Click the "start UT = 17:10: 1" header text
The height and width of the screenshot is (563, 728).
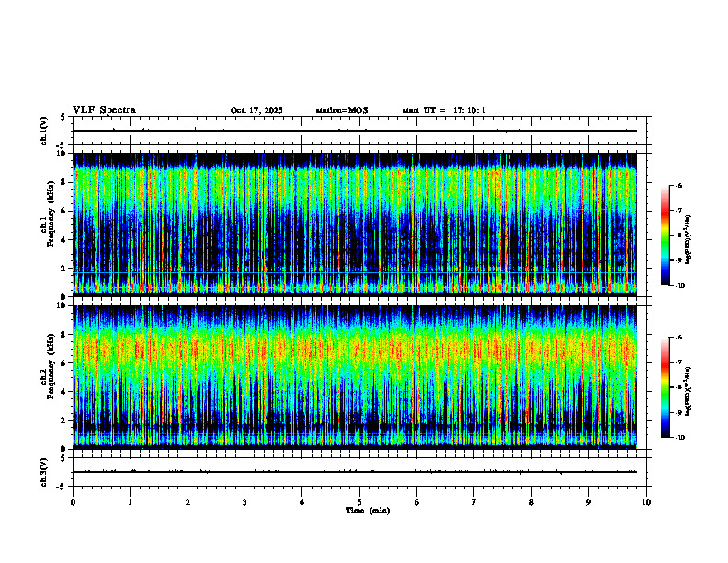tap(444, 110)
